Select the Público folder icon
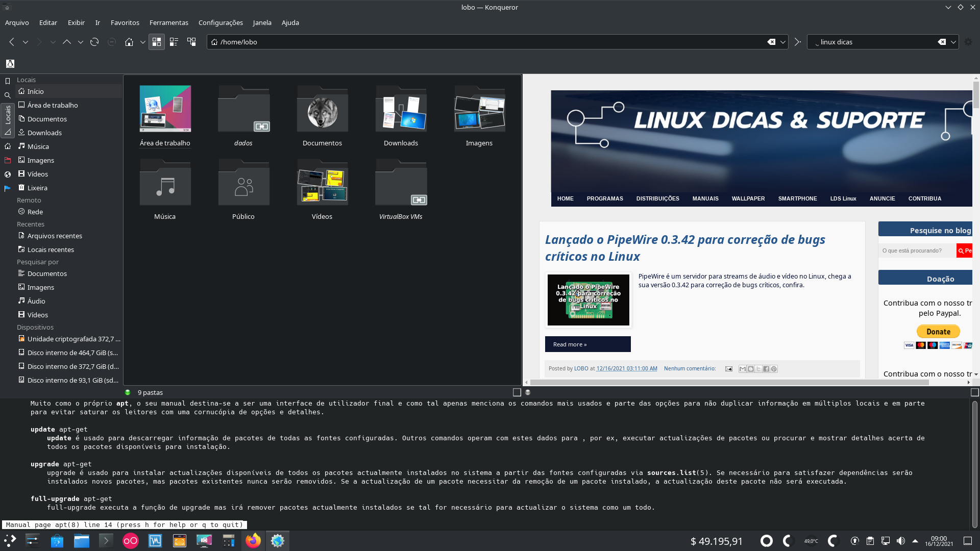 point(244,183)
